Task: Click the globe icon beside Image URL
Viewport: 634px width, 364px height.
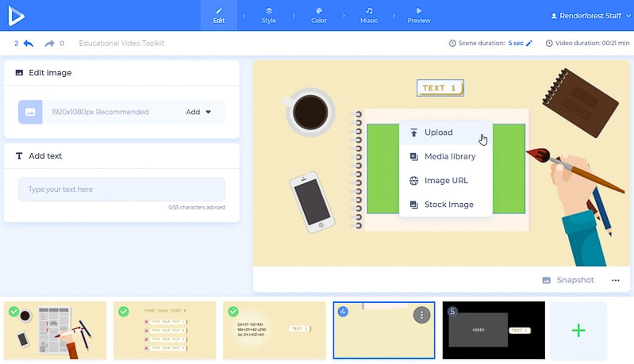Action: [x=413, y=181]
